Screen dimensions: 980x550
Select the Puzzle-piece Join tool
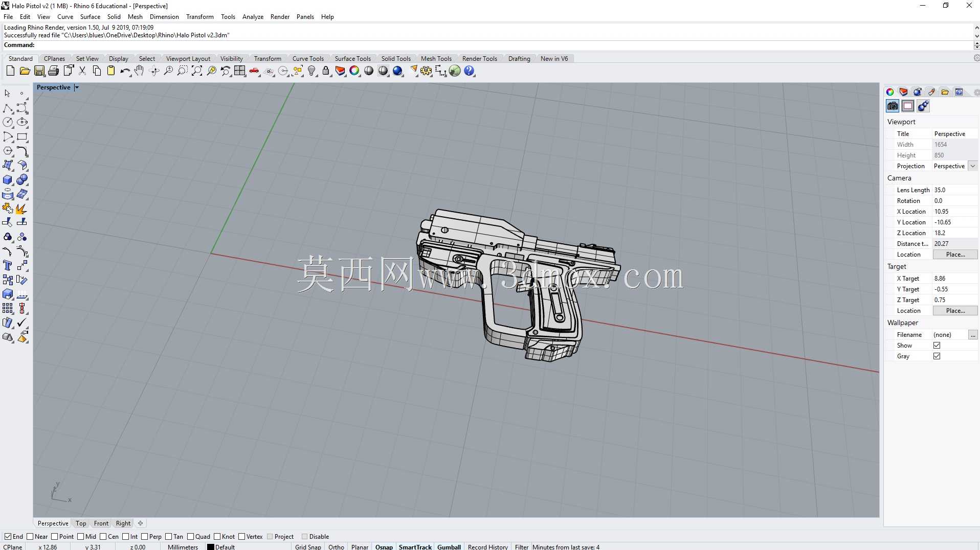(8, 209)
